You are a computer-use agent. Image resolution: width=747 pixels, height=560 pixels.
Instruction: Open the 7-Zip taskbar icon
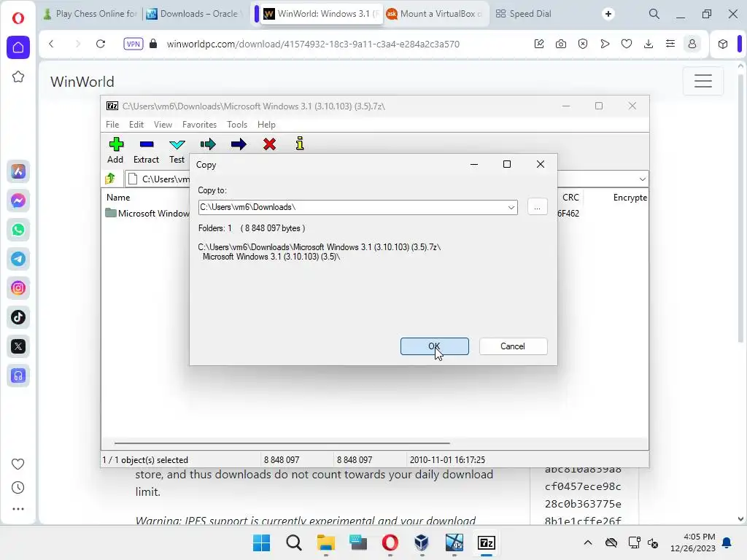click(487, 542)
